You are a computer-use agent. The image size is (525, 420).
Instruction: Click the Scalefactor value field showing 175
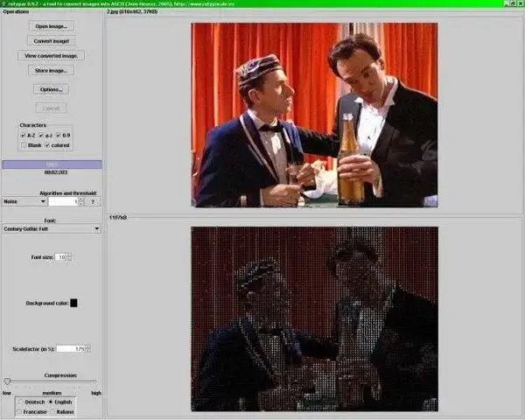point(71,348)
